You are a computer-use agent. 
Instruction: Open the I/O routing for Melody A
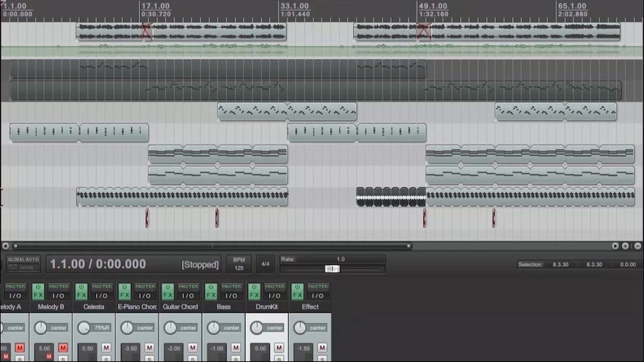15,295
